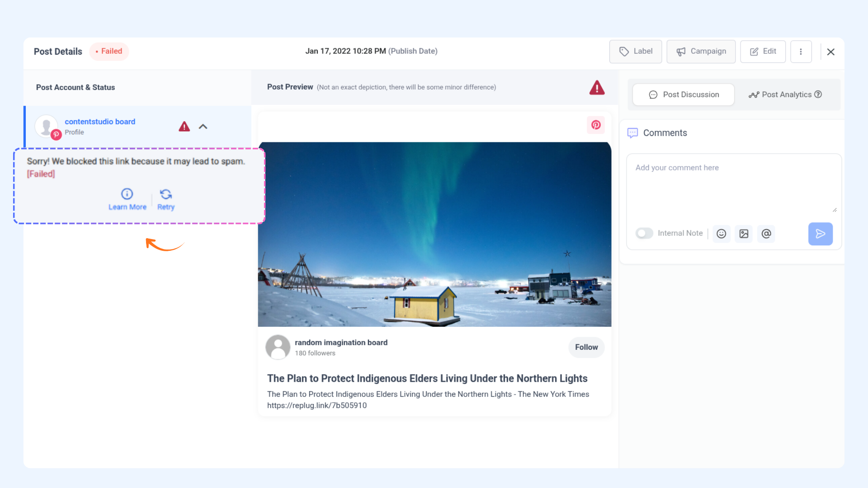Click the Pinterest icon in post preview
The image size is (868, 488).
coord(596,125)
